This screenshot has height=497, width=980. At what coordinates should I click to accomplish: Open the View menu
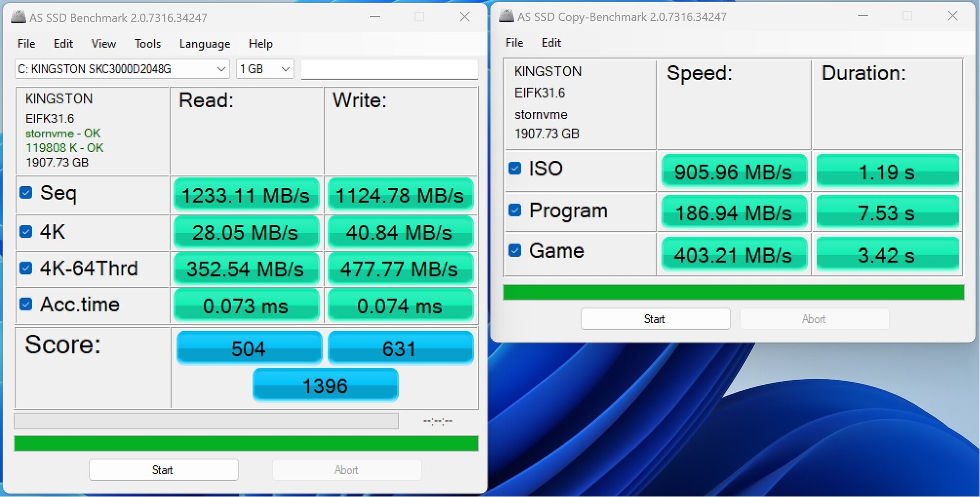click(x=104, y=44)
